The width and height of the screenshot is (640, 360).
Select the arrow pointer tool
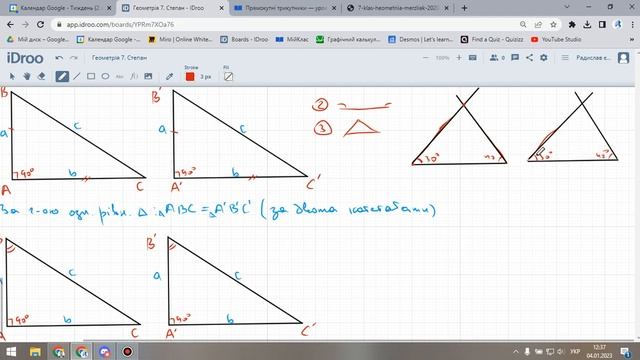tap(12, 76)
